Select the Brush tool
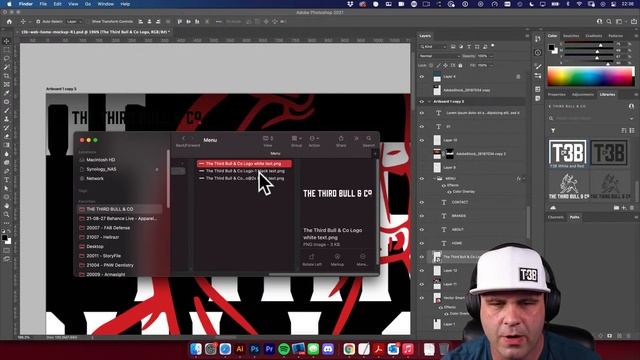The image size is (640, 360). pos(7,110)
